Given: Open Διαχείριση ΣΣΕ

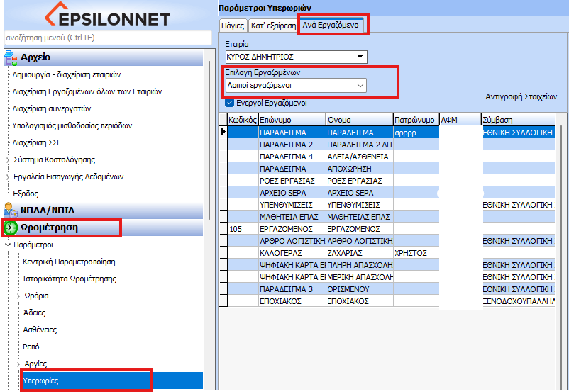Looking at the screenshot, I should click(x=37, y=143).
